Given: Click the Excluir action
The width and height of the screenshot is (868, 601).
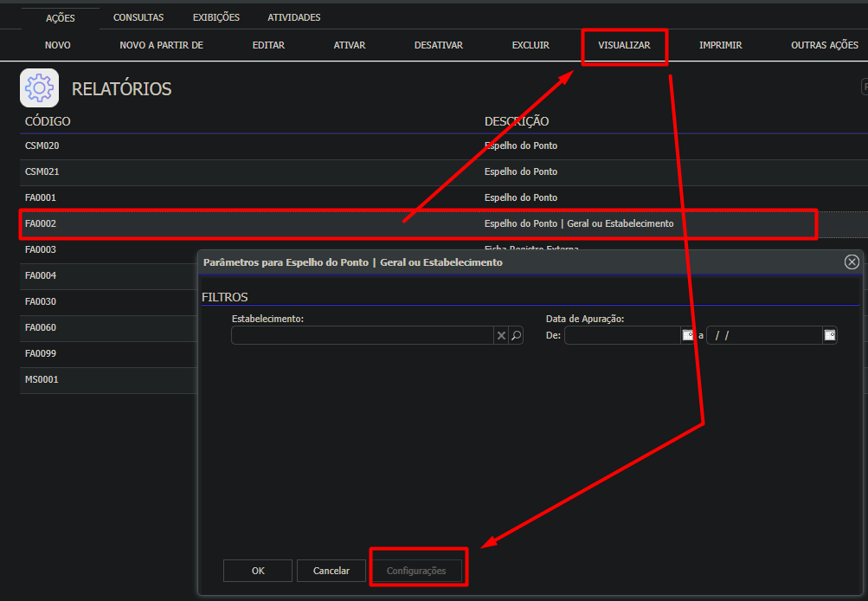Looking at the screenshot, I should (x=530, y=45).
